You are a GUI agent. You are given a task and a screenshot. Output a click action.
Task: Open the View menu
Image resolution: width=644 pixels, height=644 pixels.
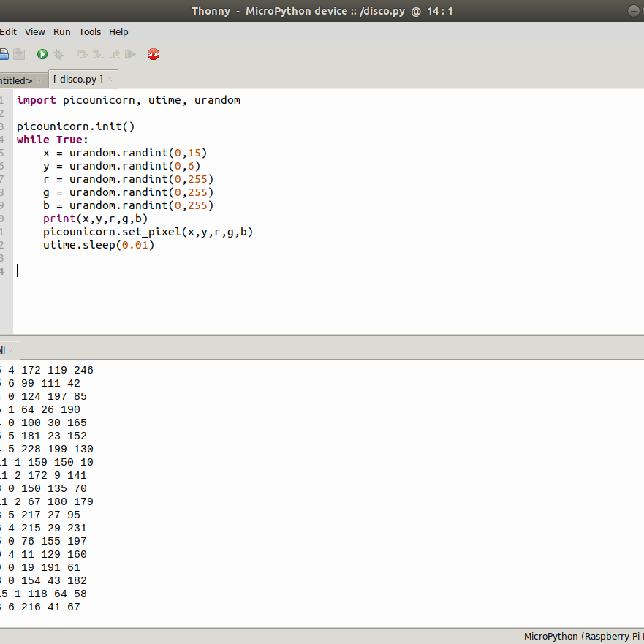click(35, 32)
